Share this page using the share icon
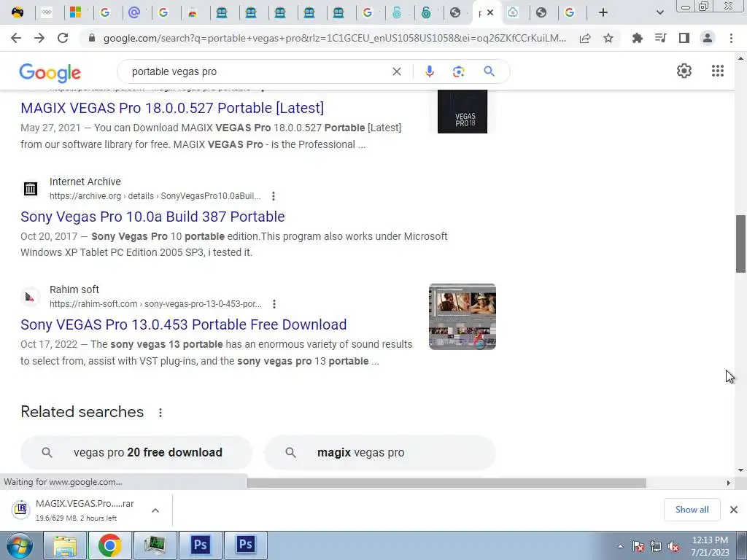 (585, 38)
